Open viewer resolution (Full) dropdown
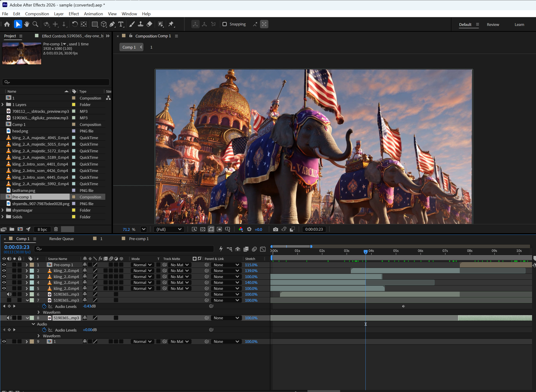Image resolution: width=536 pixels, height=392 pixels. click(x=169, y=229)
